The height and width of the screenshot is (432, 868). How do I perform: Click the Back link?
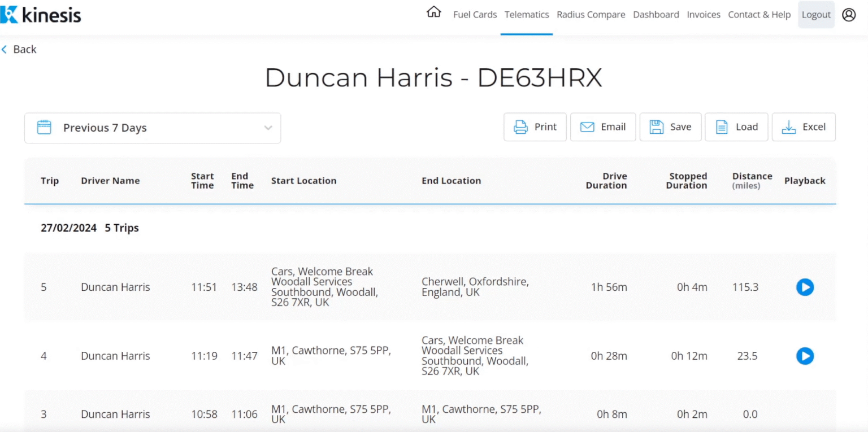19,49
